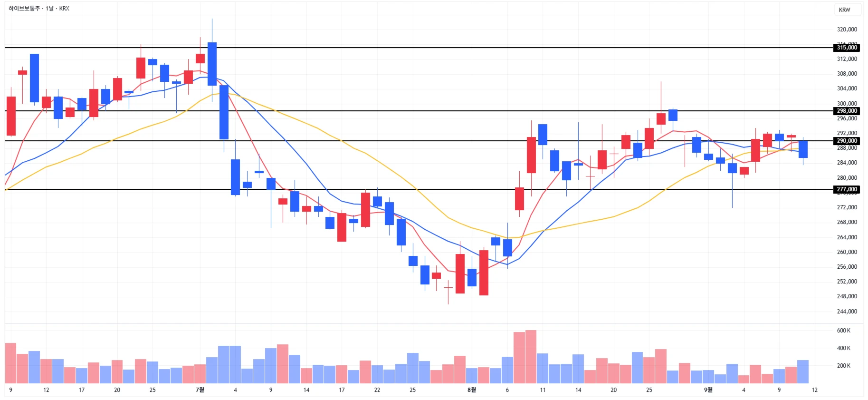This screenshot has width=868, height=400.
Task: Click the 7월 date axis label
Action: 200,390
